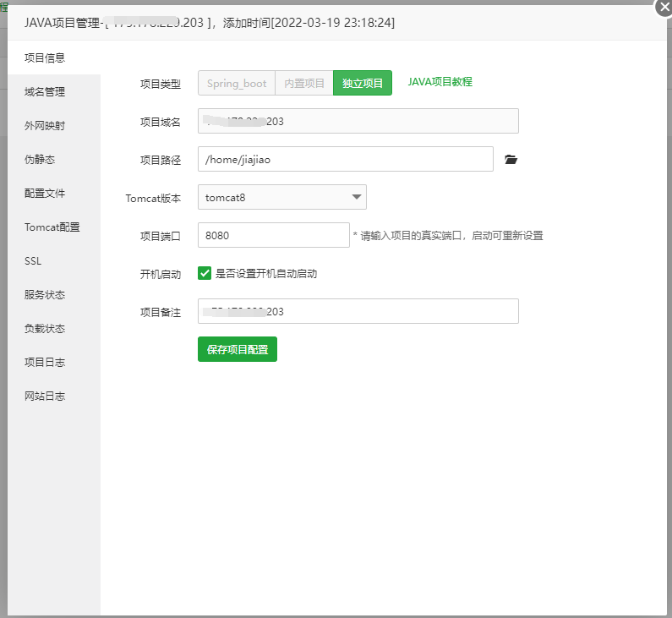Open 网站日志 sidebar tab
This screenshot has width=672, height=618.
click(54, 397)
